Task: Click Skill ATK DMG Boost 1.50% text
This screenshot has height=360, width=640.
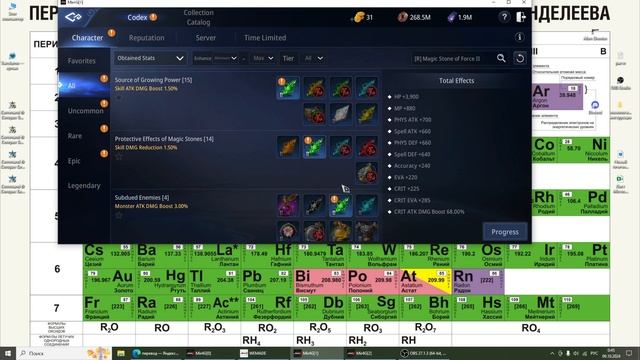Action: (146, 89)
